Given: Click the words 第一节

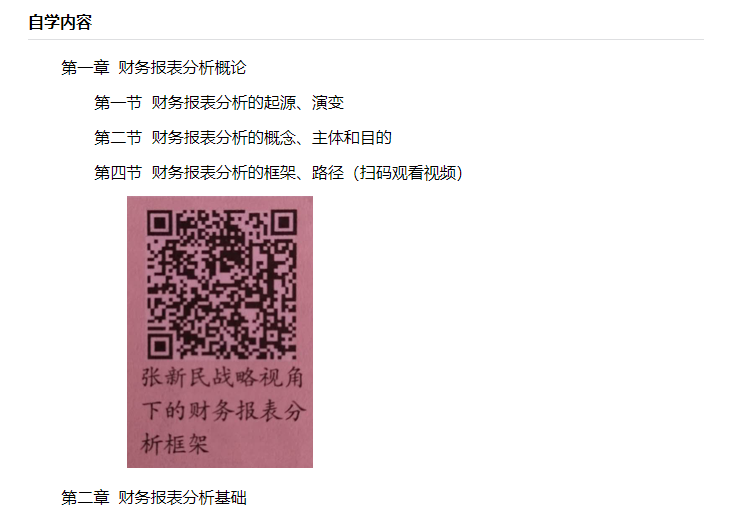Looking at the screenshot, I should [118, 103].
